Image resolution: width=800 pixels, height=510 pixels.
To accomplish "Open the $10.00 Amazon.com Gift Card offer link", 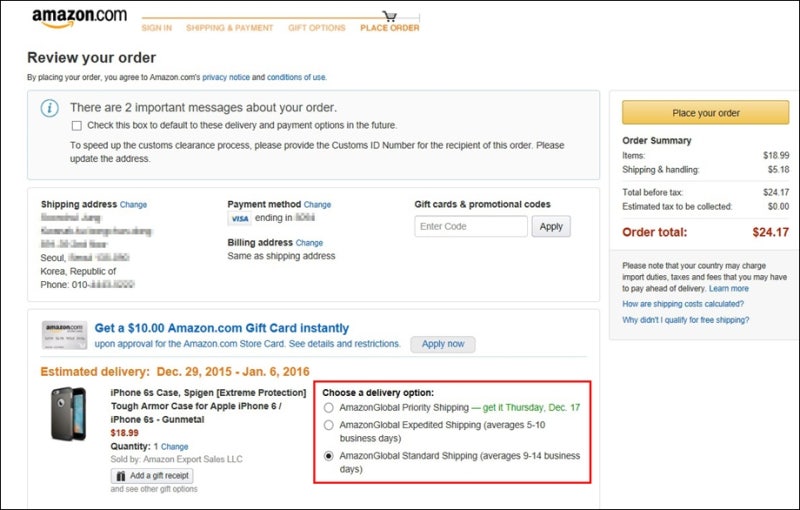I will tap(222, 328).
